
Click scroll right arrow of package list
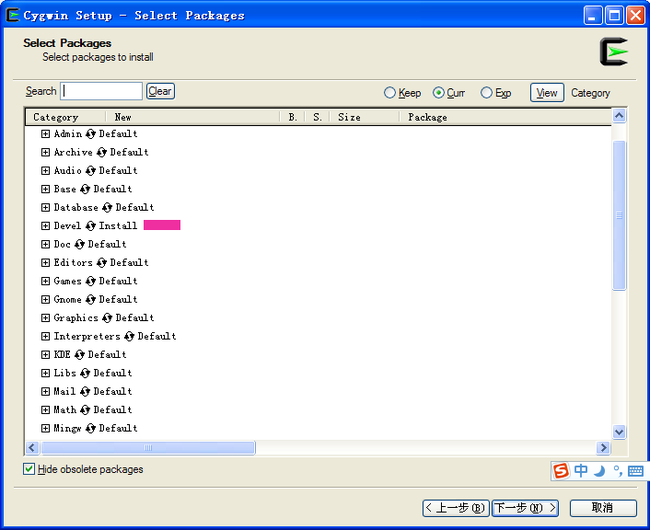pyautogui.click(x=603, y=448)
